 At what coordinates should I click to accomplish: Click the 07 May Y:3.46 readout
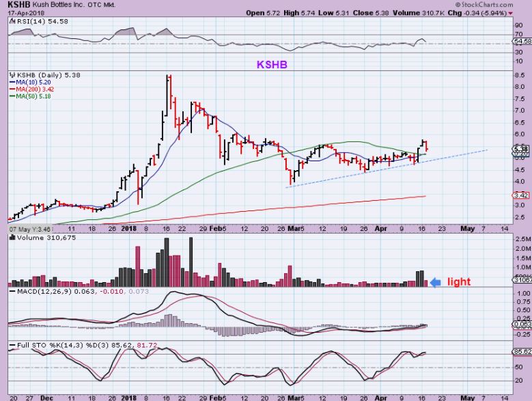[x=30, y=229]
